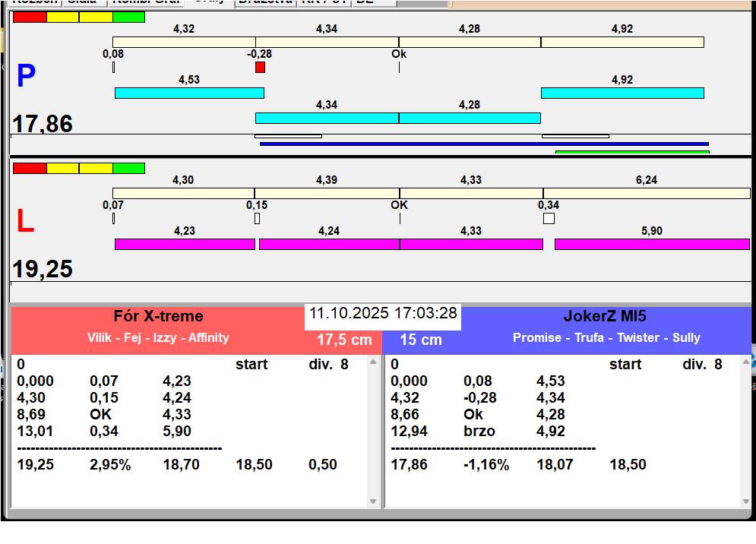Click the cream 4,28 split bar in lane P
The height and width of the screenshot is (544, 756).
(x=470, y=42)
